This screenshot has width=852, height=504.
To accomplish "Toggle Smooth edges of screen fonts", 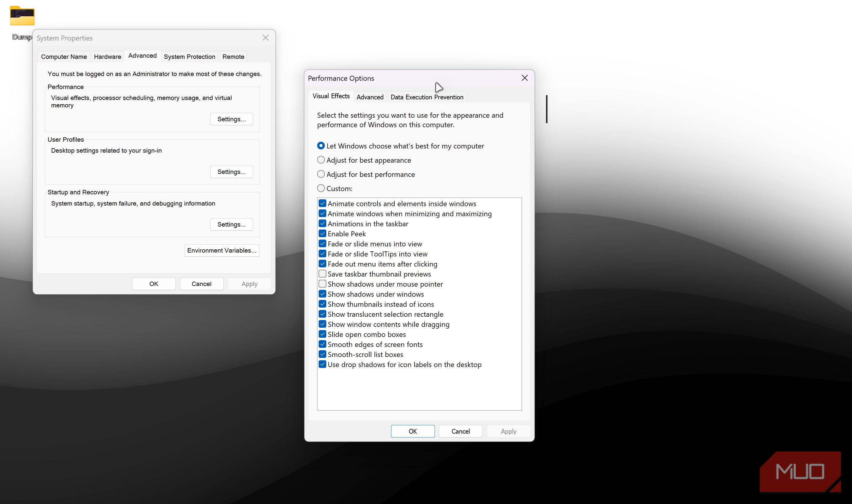I will [322, 344].
